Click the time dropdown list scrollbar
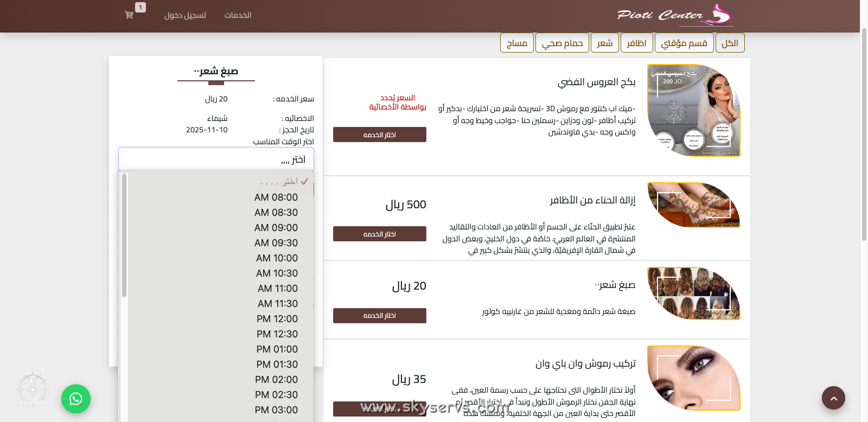868x422 pixels. [124, 235]
